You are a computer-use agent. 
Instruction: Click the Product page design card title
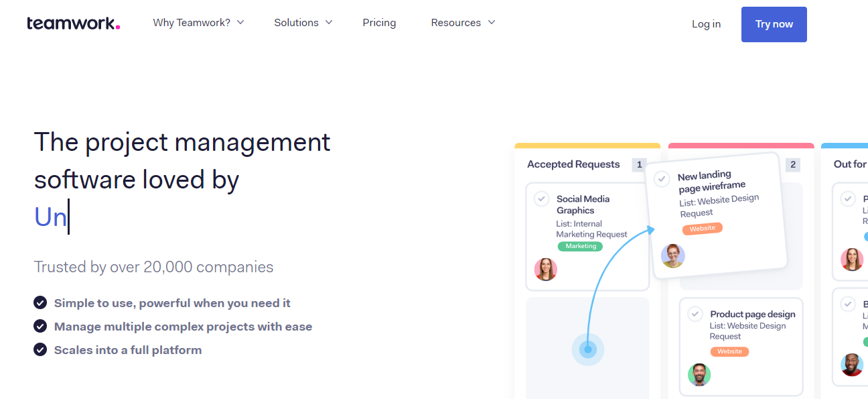[x=753, y=314]
